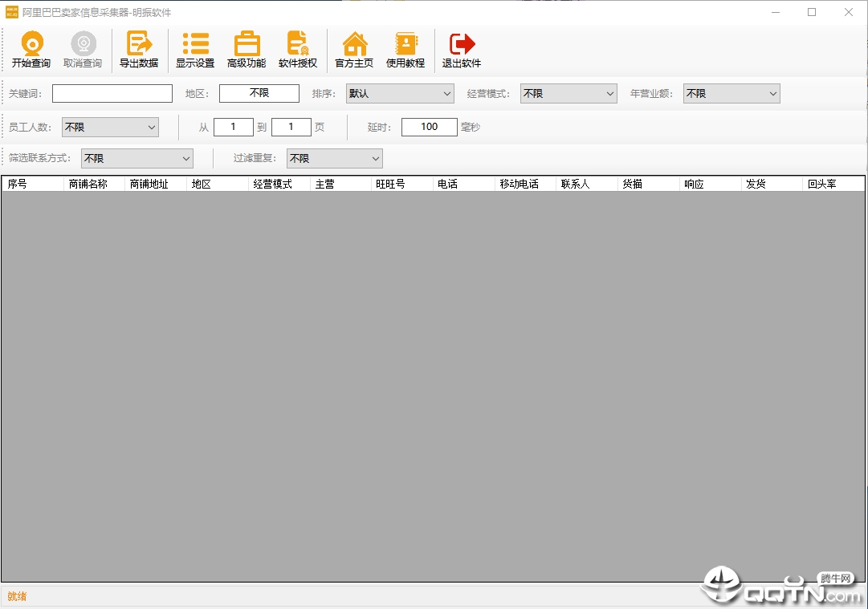
Task: Click the 商铺名称 column header
Action: click(x=88, y=185)
